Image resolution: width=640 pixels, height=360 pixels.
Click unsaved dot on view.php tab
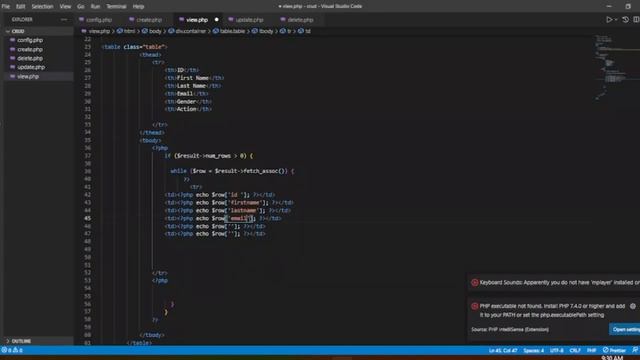[216, 20]
